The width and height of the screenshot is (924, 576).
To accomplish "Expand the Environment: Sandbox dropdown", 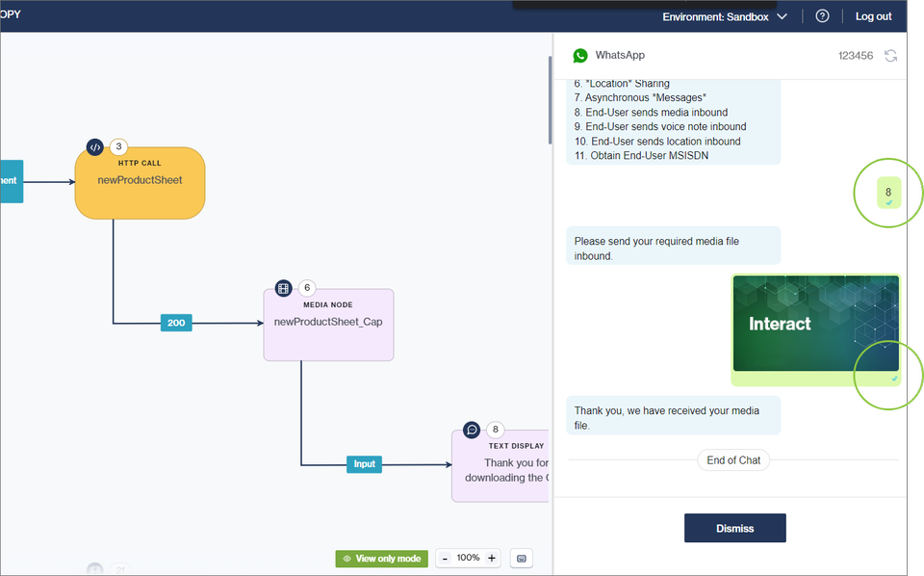I will (725, 16).
